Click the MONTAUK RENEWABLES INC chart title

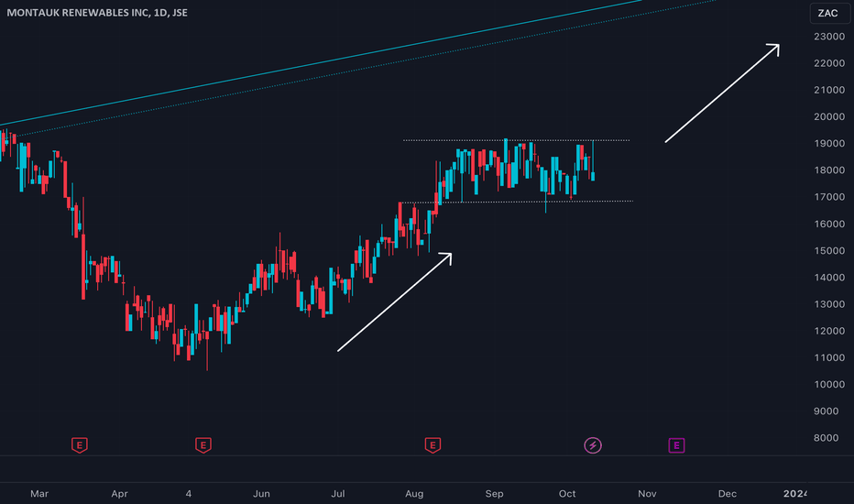[x=97, y=13]
